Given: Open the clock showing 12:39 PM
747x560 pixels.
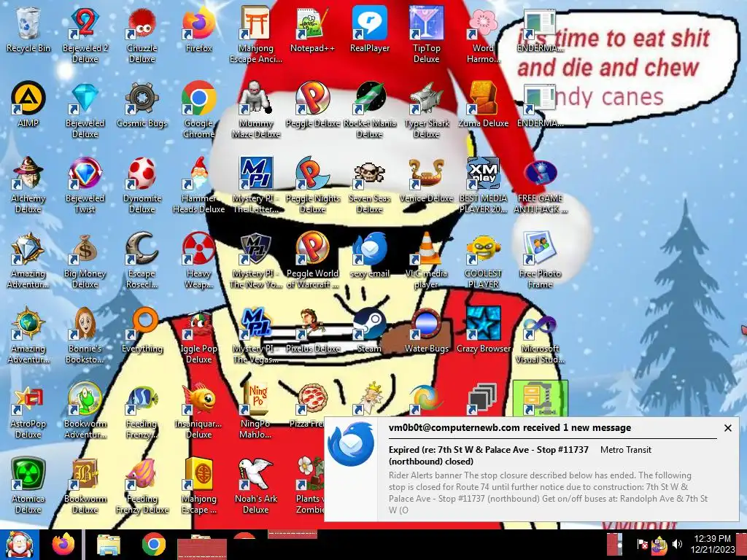Looking at the screenshot, I should tap(713, 544).
